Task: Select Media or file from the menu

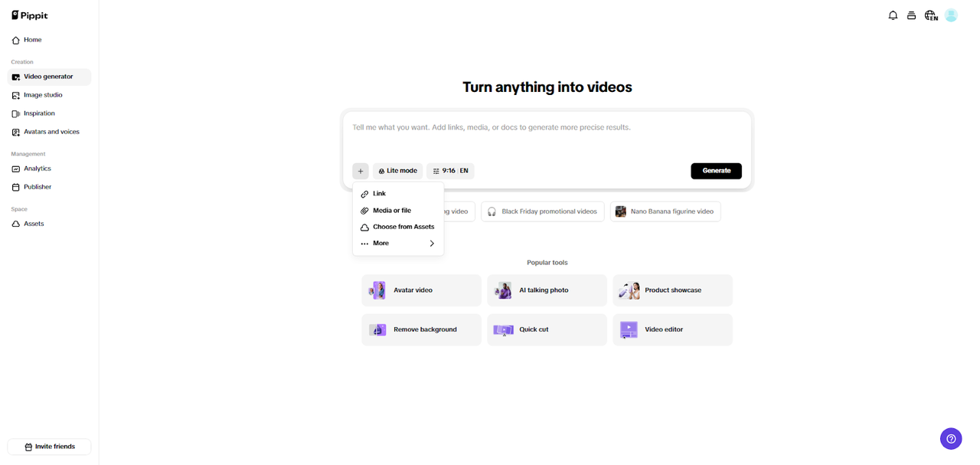Action: click(391, 210)
